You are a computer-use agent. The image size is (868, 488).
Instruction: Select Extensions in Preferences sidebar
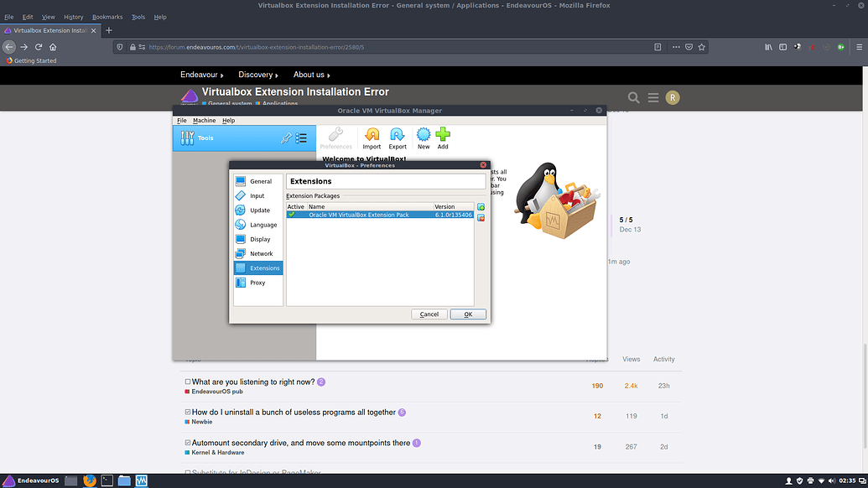[x=258, y=267]
